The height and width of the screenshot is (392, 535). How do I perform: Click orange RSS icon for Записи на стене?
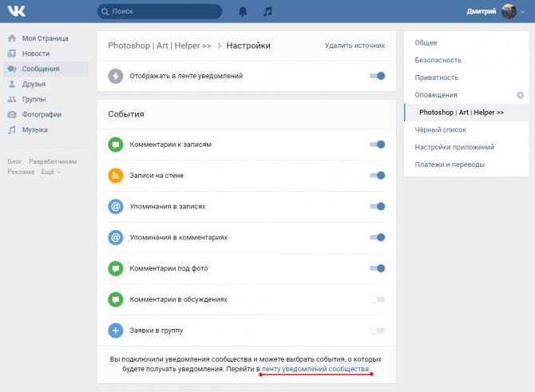pos(116,176)
